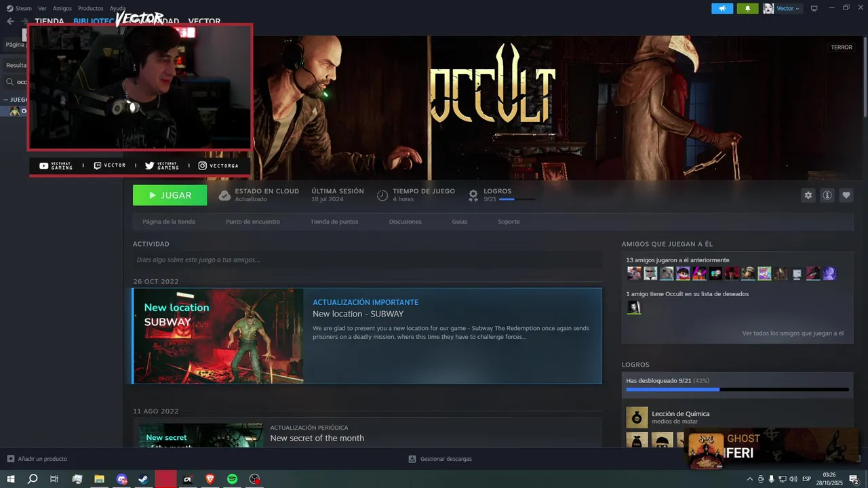868x488 pixels.
Task: Click the achievements progress bar 9/21
Action: coord(737,390)
